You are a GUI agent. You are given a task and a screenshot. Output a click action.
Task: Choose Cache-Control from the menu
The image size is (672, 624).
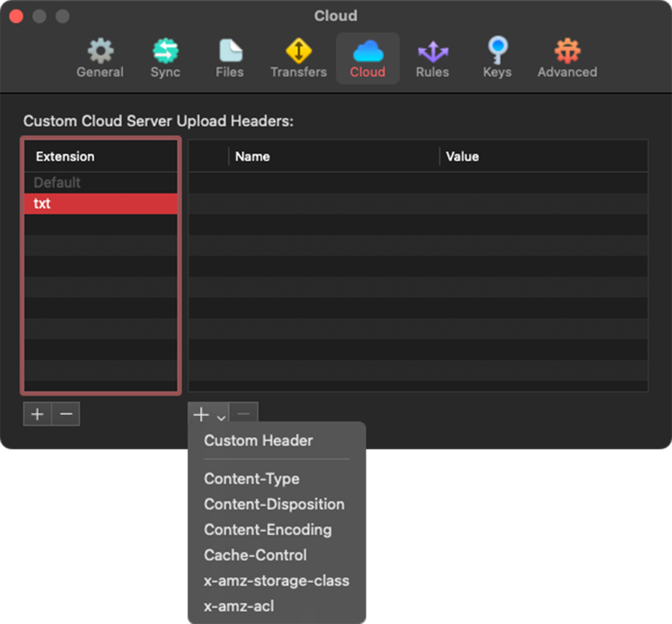click(277, 555)
